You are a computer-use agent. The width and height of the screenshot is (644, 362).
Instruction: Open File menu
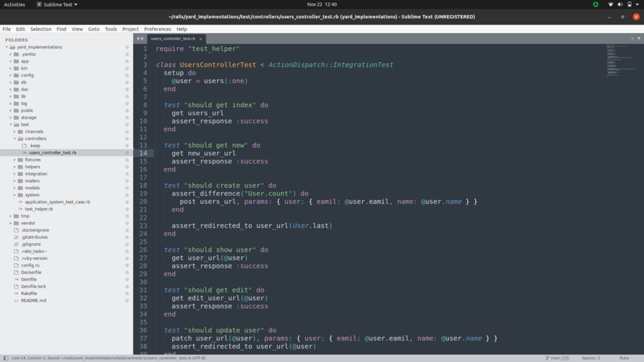(6, 29)
